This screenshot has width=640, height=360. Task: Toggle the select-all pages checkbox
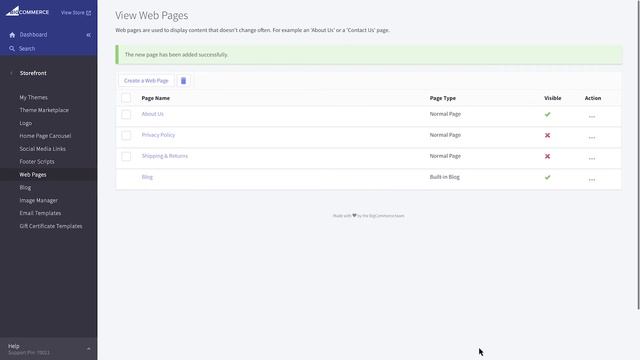tap(126, 98)
